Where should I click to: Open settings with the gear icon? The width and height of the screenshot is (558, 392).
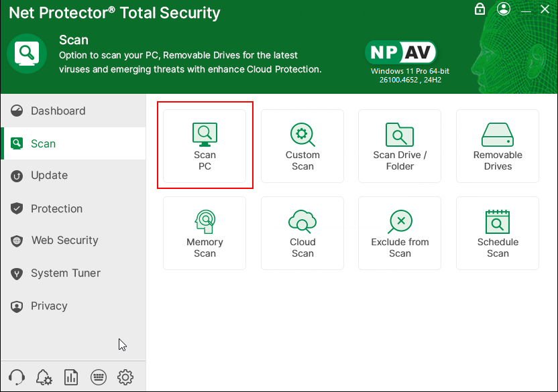point(125,377)
